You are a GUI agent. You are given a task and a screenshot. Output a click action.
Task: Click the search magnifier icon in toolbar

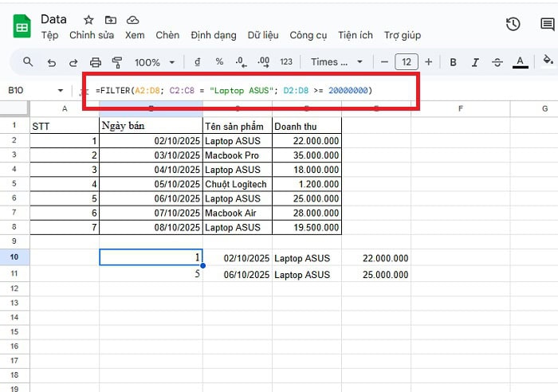[x=28, y=62]
